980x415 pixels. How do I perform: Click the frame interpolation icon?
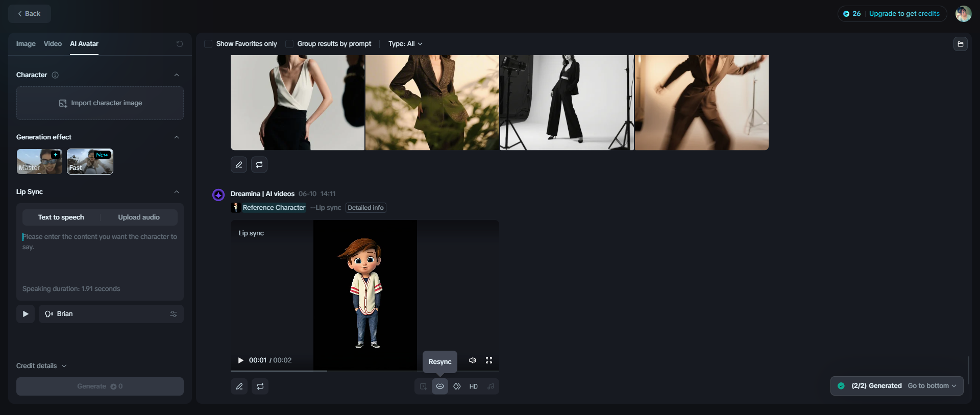(457, 386)
